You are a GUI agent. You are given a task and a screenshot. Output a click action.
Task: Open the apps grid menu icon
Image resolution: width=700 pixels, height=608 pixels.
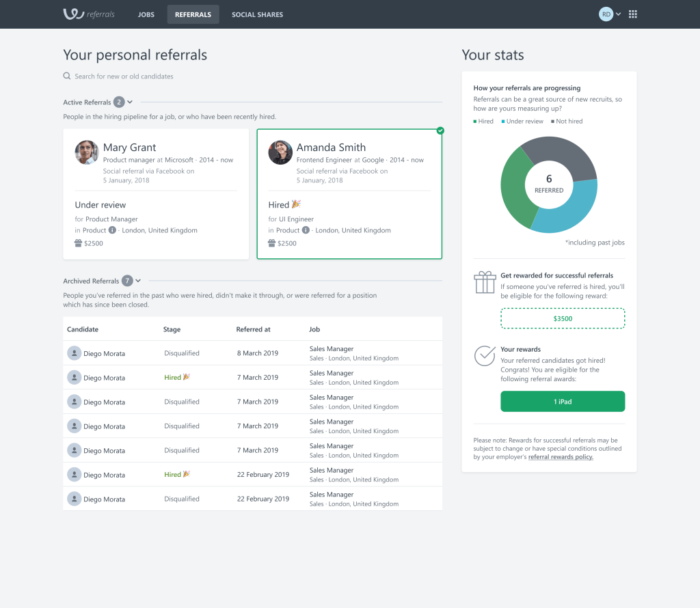pos(632,14)
